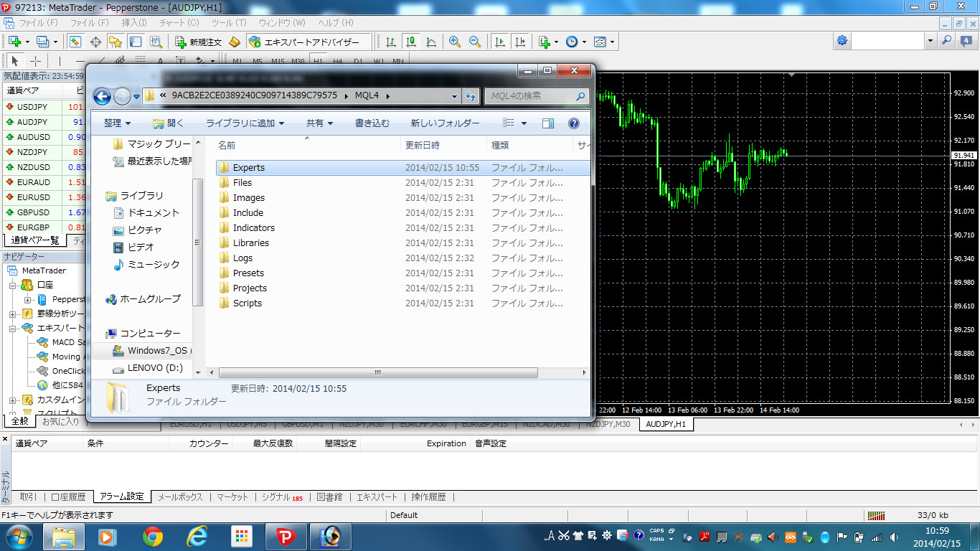Click the horizontal scrollbar in Explorer file list
Image resolution: width=980 pixels, height=551 pixels.
[378, 373]
